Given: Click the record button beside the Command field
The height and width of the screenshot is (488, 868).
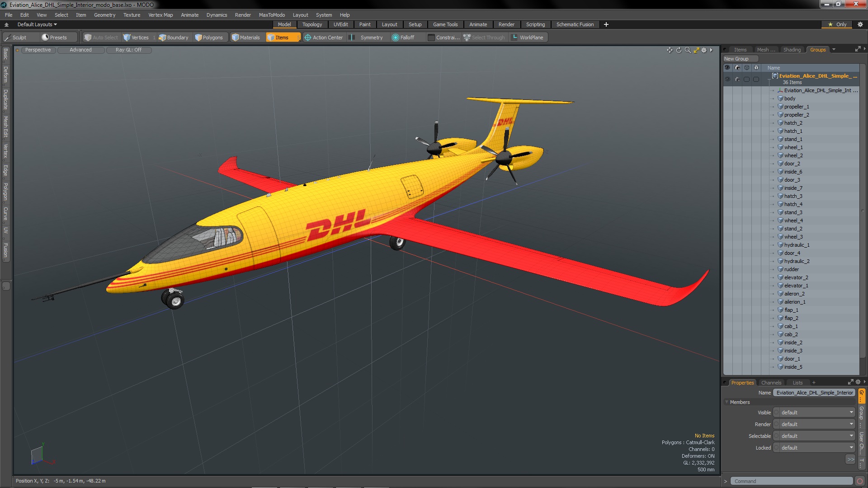Looking at the screenshot, I should coord(860,481).
